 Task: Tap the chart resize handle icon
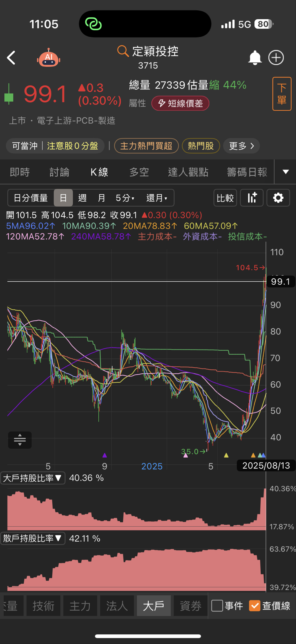pyautogui.click(x=20, y=440)
